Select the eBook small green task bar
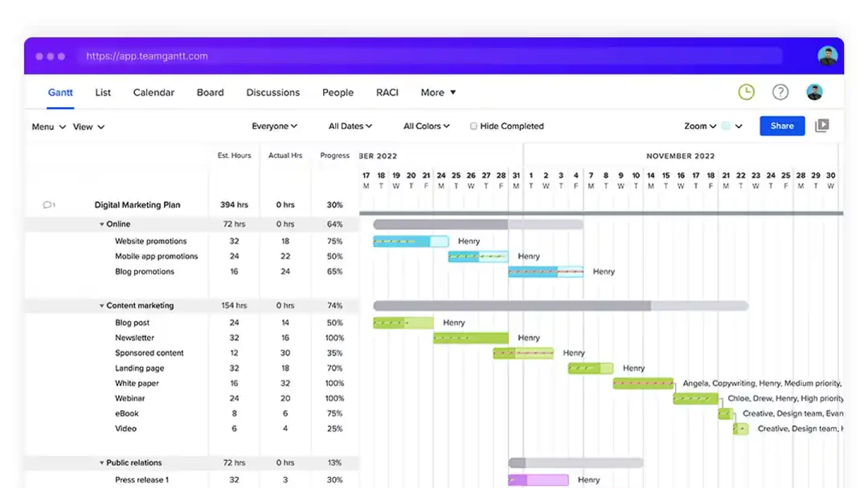Screen dimensions: 868x488 click(725, 413)
